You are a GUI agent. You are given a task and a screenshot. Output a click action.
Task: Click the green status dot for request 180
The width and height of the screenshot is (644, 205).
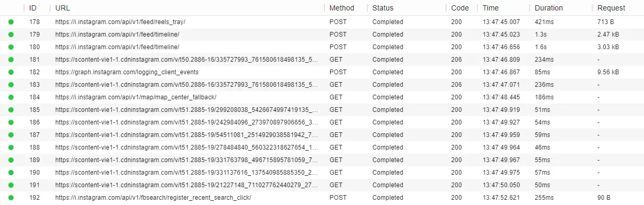(11, 47)
